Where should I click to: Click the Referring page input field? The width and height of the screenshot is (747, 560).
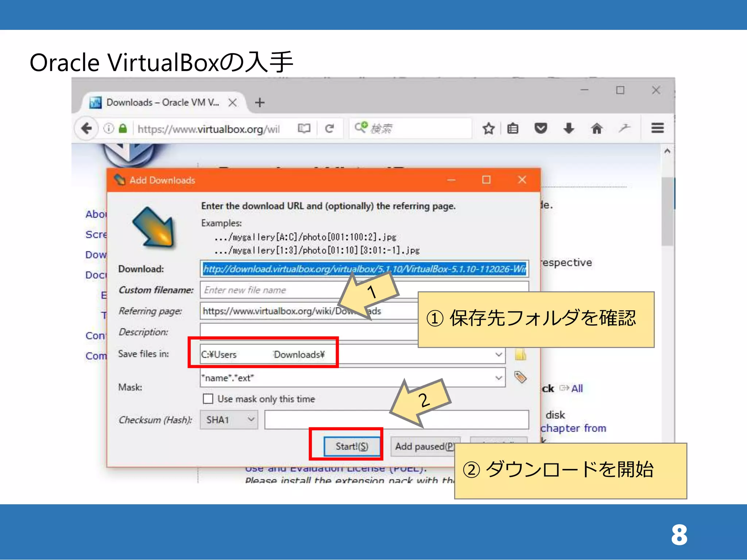309,311
